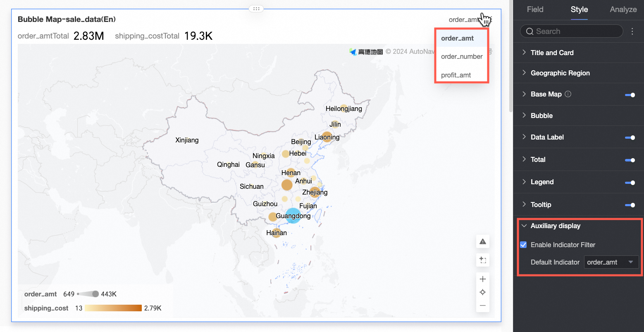The height and width of the screenshot is (332, 644).
Task: Click the shipping_cost color gradient bar
Action: point(113,308)
